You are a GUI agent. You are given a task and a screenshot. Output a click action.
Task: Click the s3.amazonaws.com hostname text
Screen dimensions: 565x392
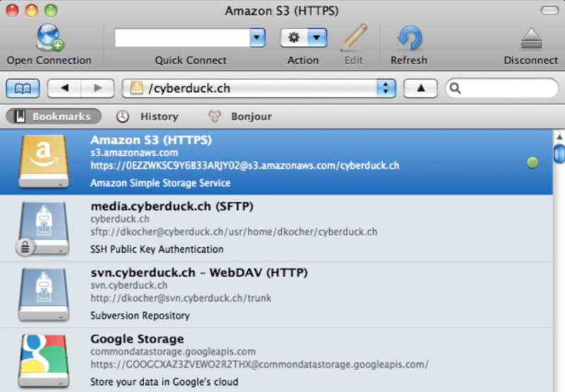[134, 153]
